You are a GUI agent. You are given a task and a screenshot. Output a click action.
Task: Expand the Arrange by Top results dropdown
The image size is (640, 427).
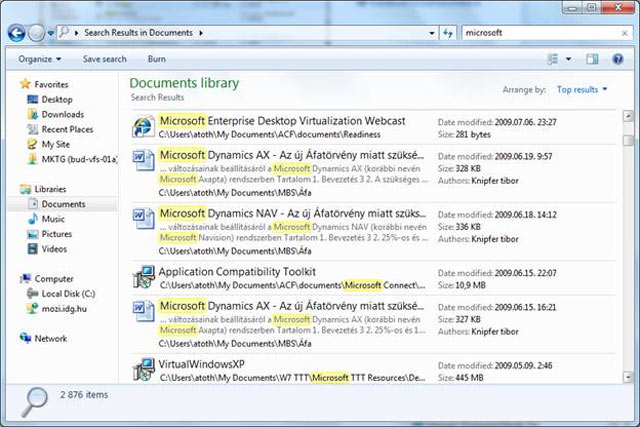[582, 90]
